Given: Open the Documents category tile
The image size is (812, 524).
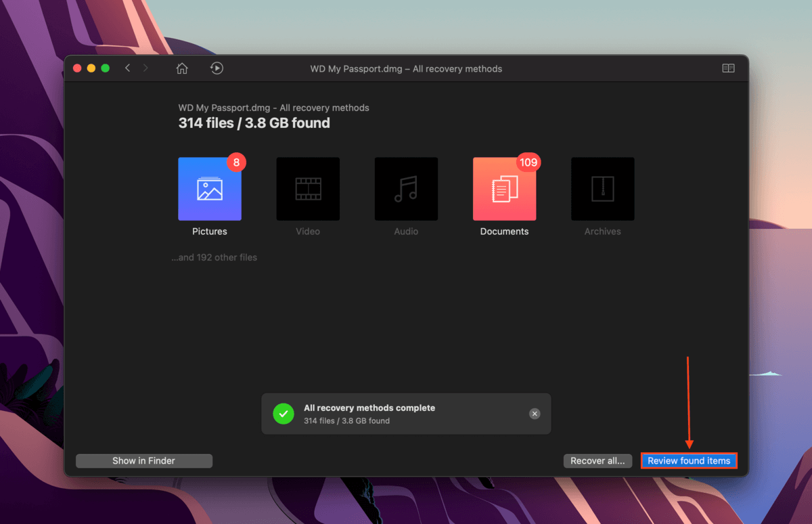Looking at the screenshot, I should tap(505, 189).
